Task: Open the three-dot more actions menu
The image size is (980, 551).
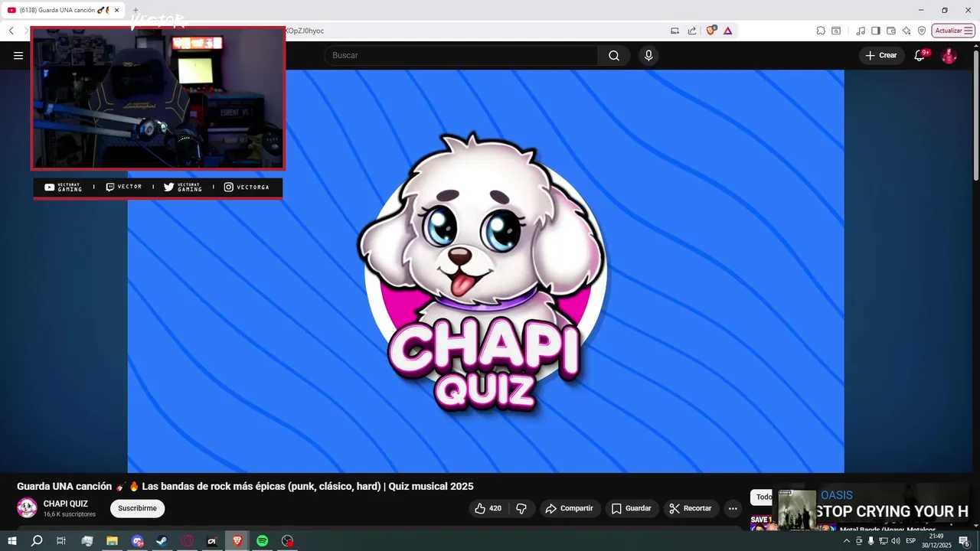Action: [x=733, y=508]
